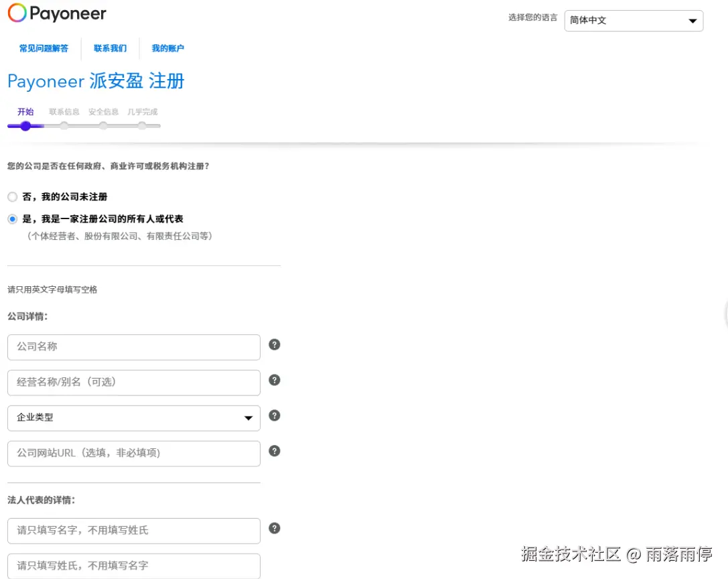
Task: Click the active progress dot under 开始
Action: [x=25, y=126]
